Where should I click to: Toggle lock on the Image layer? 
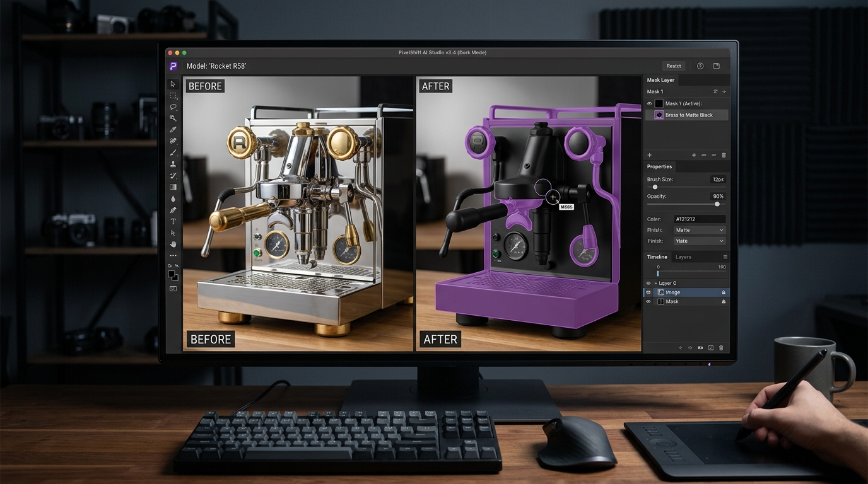724,292
